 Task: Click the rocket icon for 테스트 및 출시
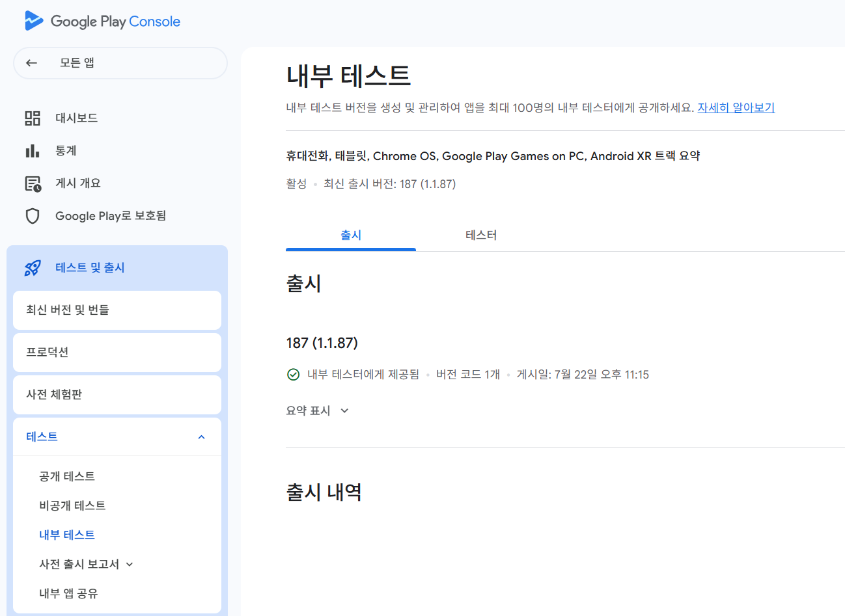point(33,268)
